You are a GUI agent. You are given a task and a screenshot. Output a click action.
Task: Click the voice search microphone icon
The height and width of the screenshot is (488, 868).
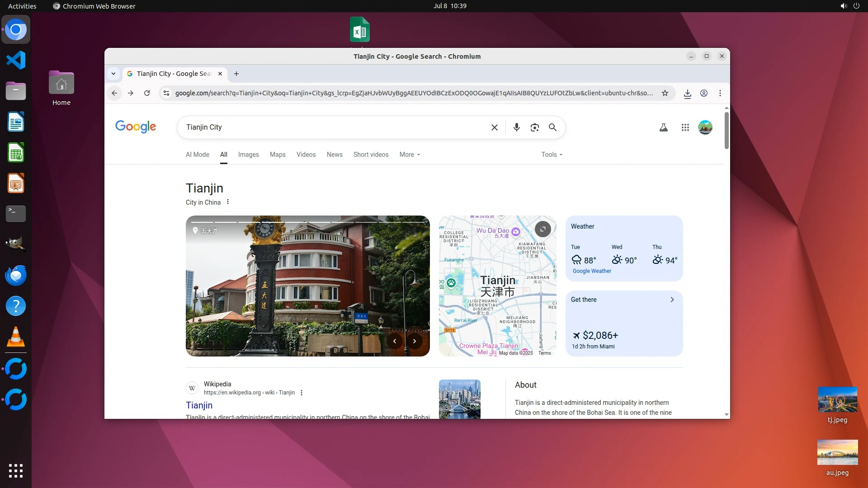tap(516, 127)
